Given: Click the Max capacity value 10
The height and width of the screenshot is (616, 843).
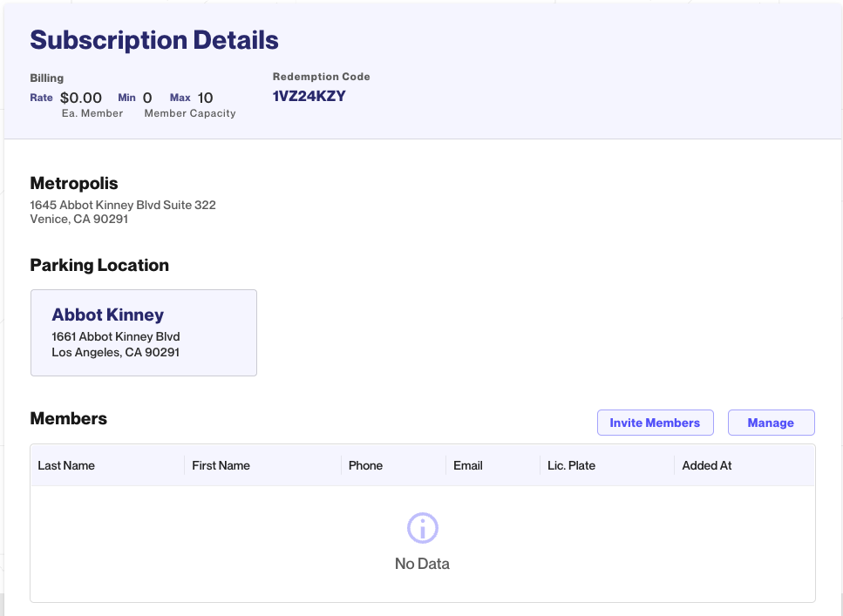Looking at the screenshot, I should (206, 98).
